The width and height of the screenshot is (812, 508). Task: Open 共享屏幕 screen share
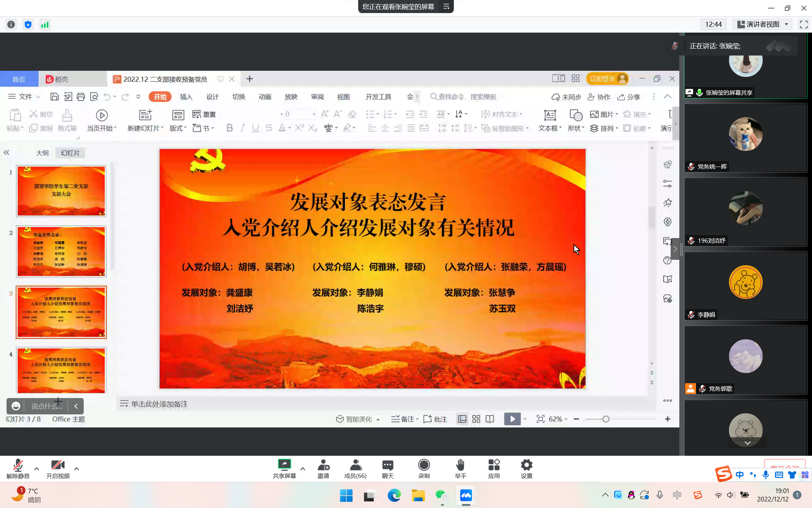pos(284,469)
